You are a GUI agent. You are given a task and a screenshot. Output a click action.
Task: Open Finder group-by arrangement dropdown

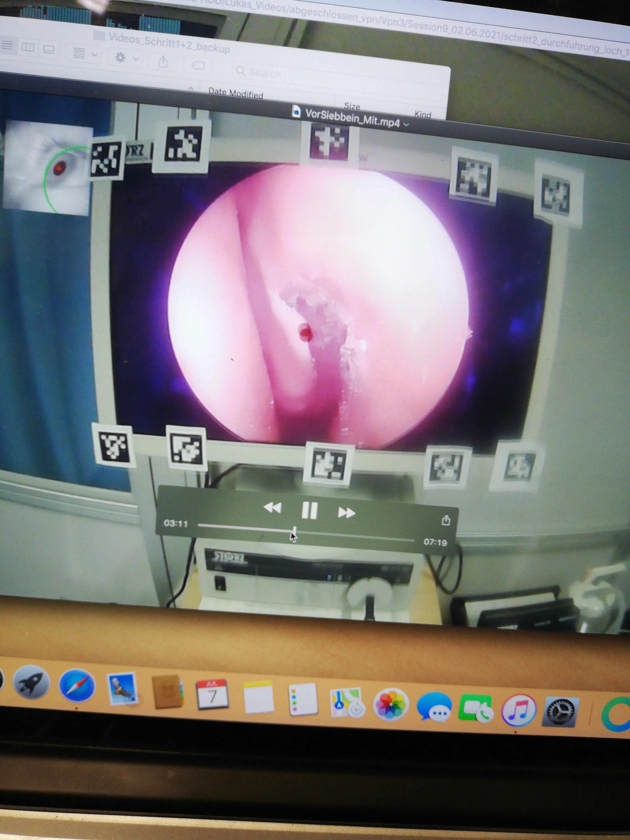coord(84,53)
